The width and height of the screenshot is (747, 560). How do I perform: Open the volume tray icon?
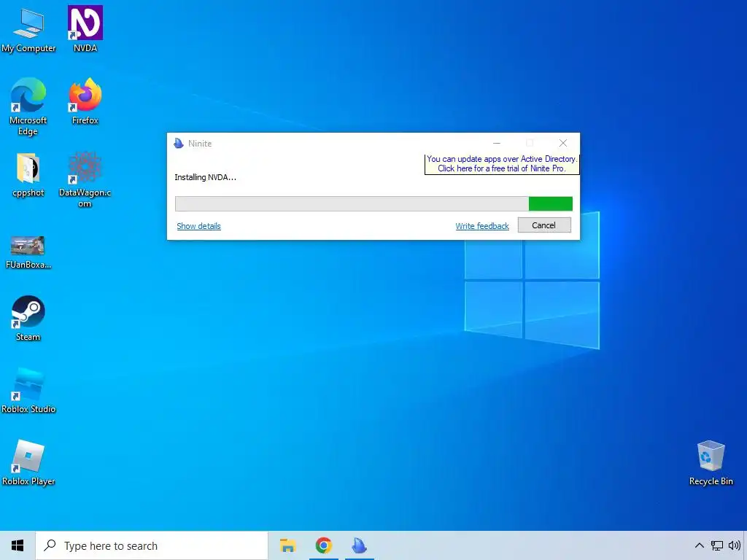734,545
